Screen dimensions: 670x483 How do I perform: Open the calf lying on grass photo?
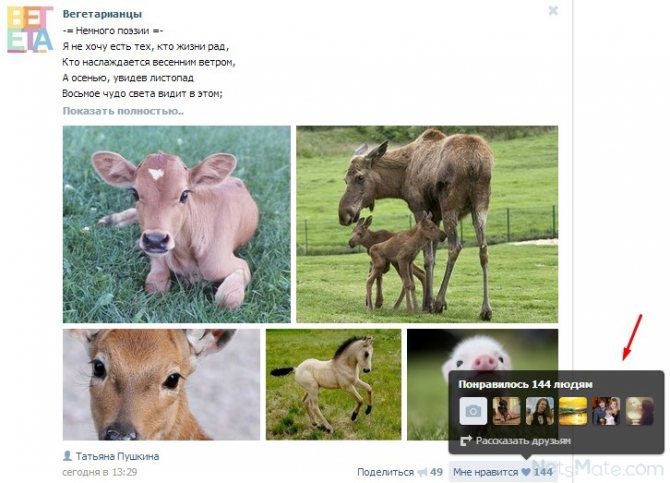176,224
